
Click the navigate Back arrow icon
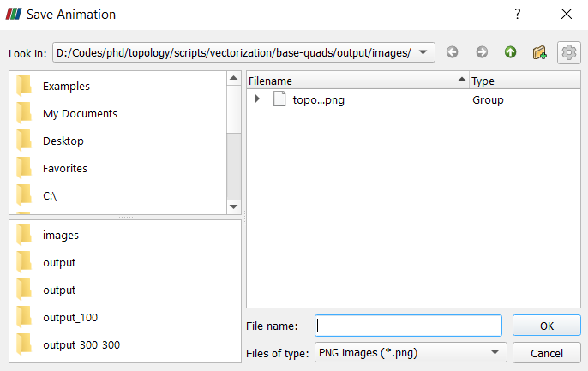click(453, 52)
